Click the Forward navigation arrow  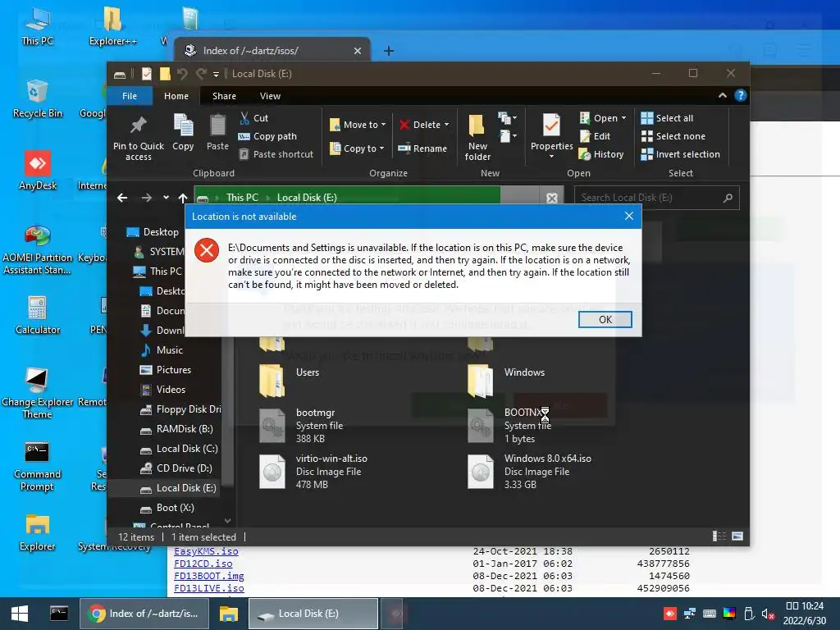pyautogui.click(x=146, y=198)
